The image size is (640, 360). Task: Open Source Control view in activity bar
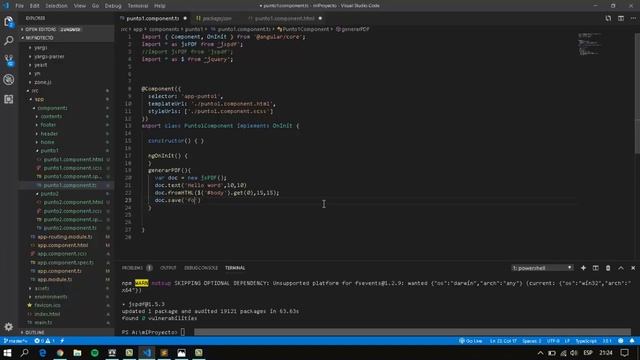click(9, 60)
